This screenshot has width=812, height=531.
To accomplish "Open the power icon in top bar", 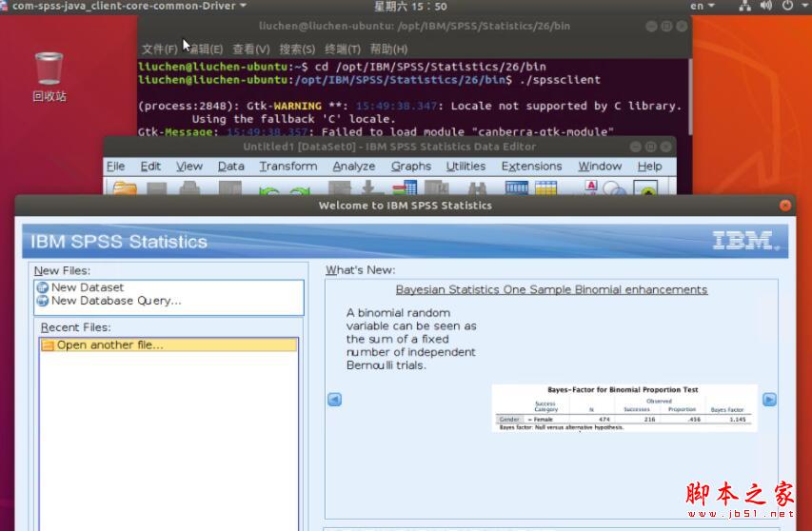I will point(787,7).
